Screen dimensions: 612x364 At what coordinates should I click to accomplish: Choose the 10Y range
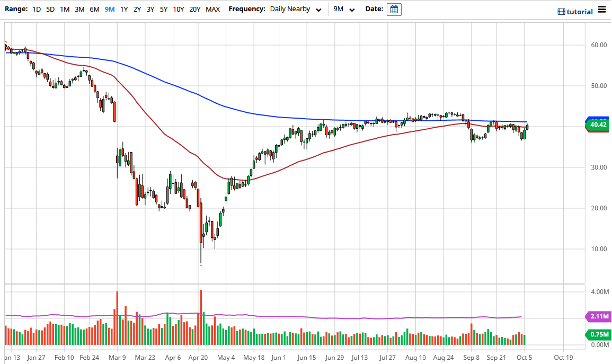point(178,9)
